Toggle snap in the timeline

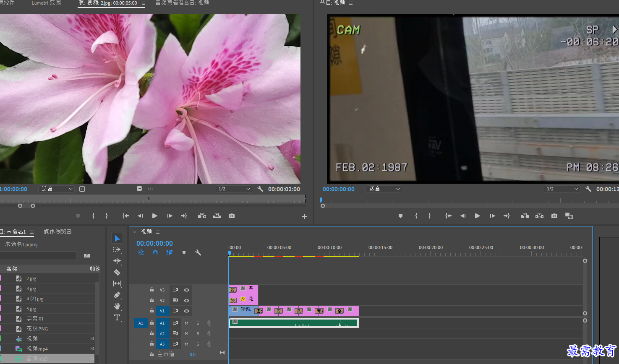pos(155,252)
